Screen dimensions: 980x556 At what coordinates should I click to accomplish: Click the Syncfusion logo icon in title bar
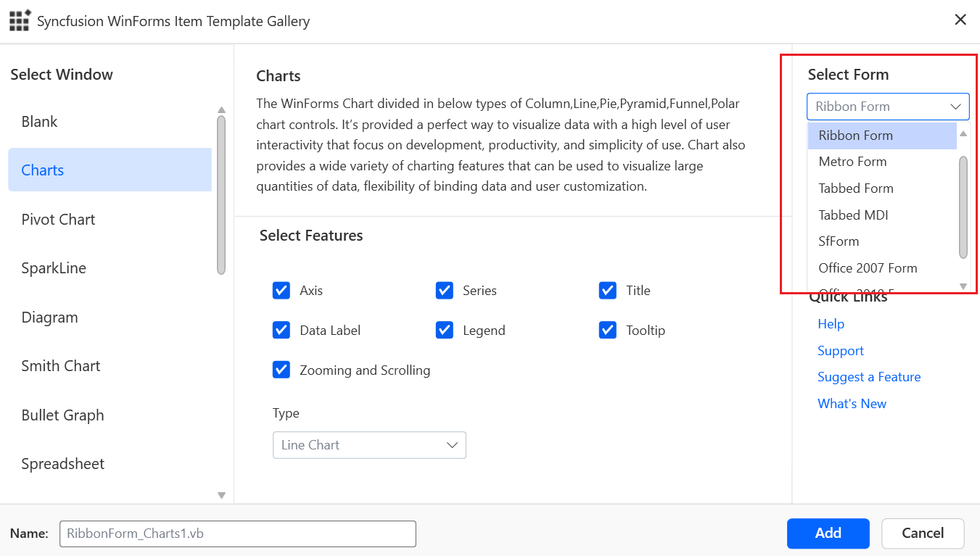click(x=20, y=20)
